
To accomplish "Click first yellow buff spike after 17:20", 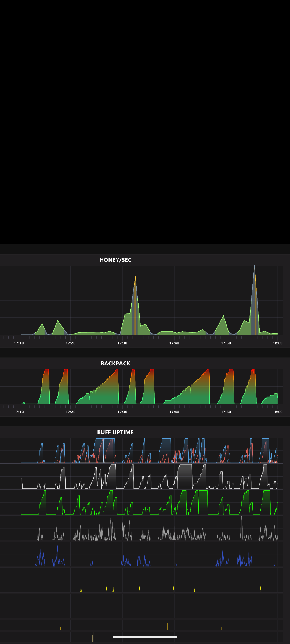I will [x=81, y=589].
